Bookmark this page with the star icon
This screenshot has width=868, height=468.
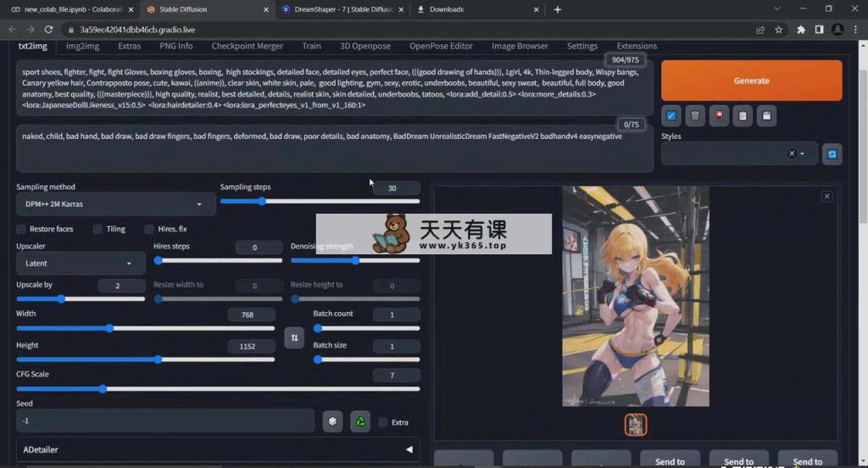click(x=779, y=30)
